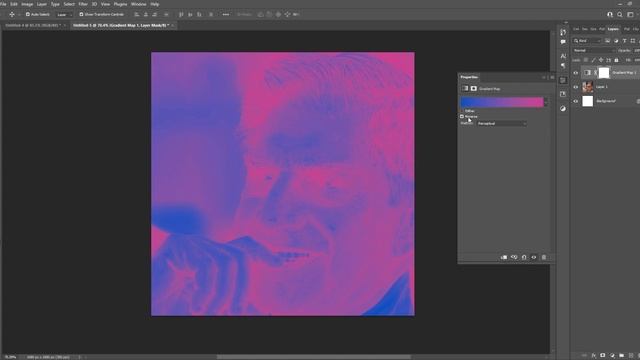Open the layer styles fx icon
The height and width of the screenshot is (360, 640).
pyautogui.click(x=593, y=356)
